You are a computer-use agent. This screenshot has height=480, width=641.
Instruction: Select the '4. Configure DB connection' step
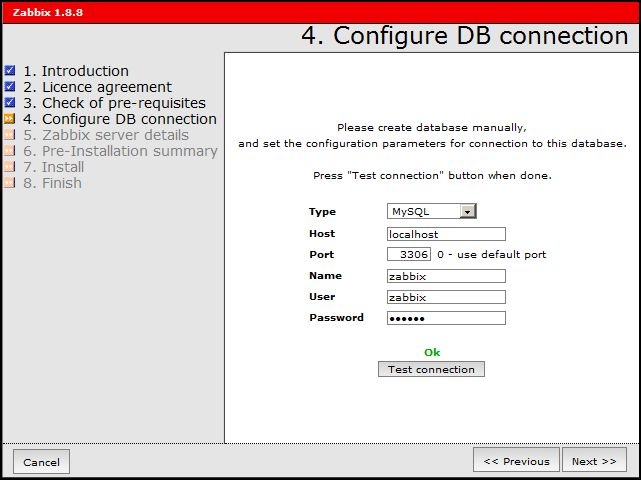coord(120,119)
